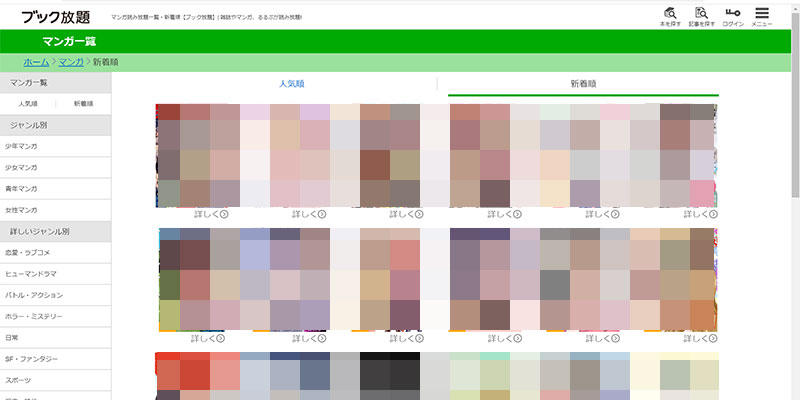Click the ブック放題 site logo
Image resolution: width=800 pixels, height=400 pixels.
[x=49, y=16]
